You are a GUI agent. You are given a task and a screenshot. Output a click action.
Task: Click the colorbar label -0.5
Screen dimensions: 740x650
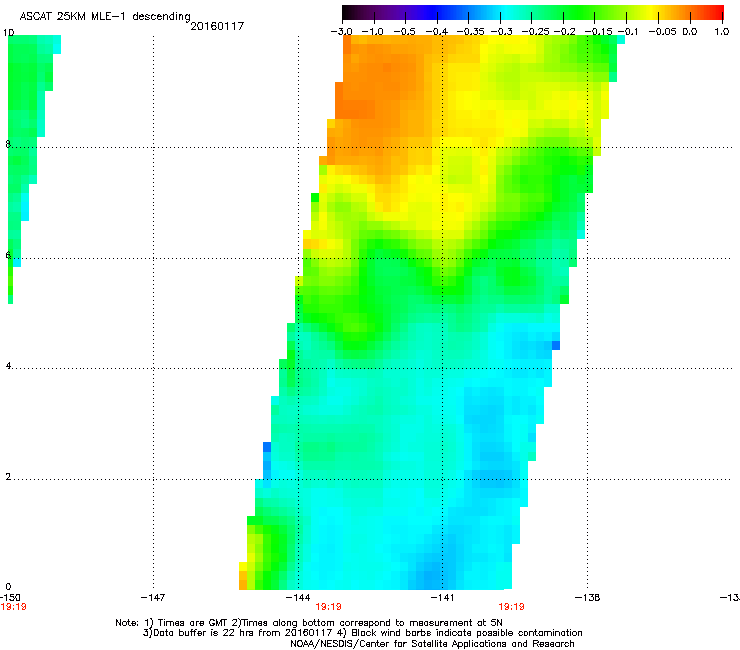tap(404, 32)
